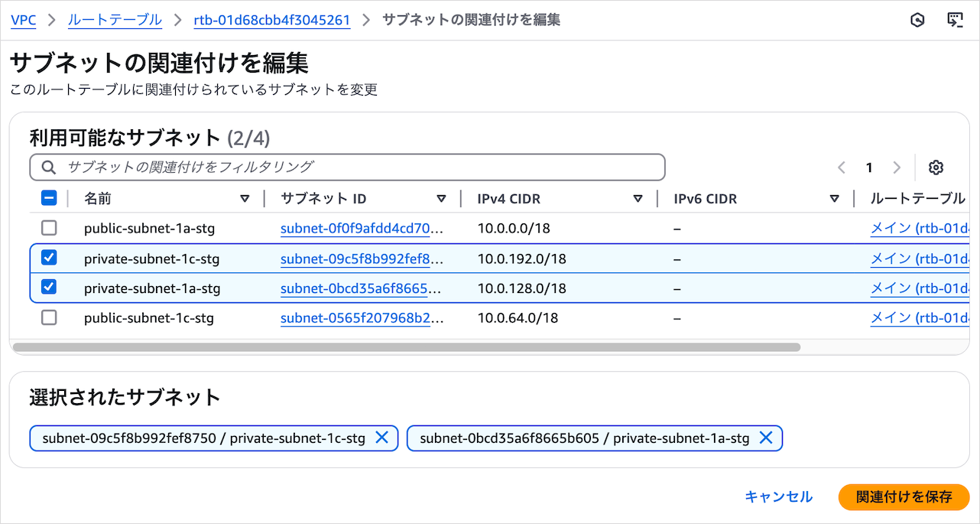Sort by the サブネット ID column arrow
Image resolution: width=980 pixels, height=524 pixels.
coord(441,199)
